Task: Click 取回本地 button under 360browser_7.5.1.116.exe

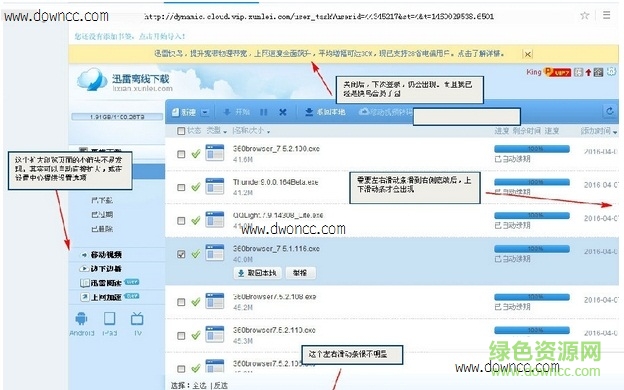Action: (257, 273)
